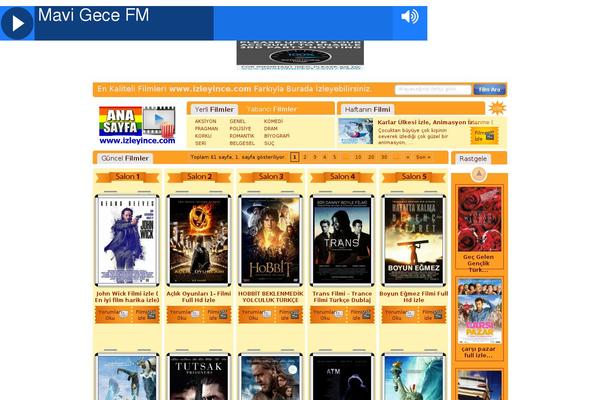Viewport: 600px width, 400px height.
Task: Click the HOBBİT BEKLENMEDİK YOLCULUK title link
Action: point(271,297)
